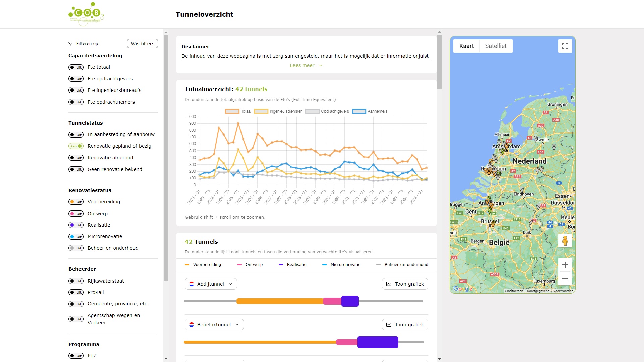The width and height of the screenshot is (644, 362).
Task: Enable the Fte totaal toggle
Action: coord(76,67)
